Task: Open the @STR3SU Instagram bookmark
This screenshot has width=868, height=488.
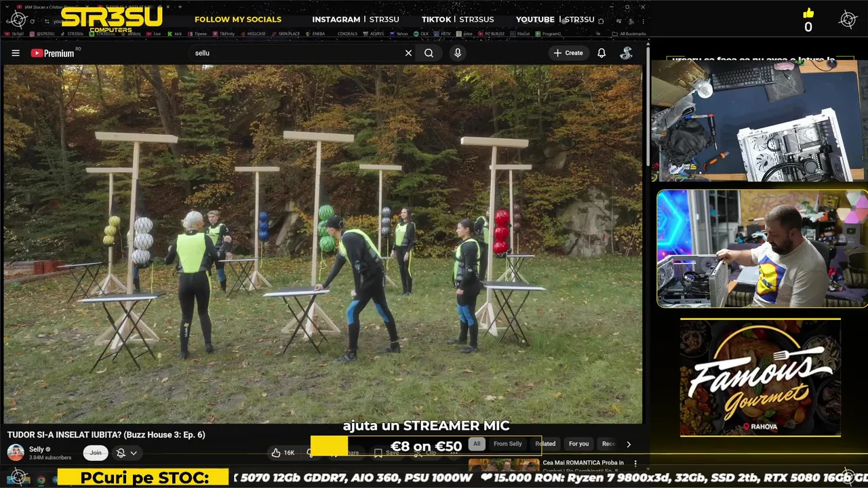Action: pos(42,34)
